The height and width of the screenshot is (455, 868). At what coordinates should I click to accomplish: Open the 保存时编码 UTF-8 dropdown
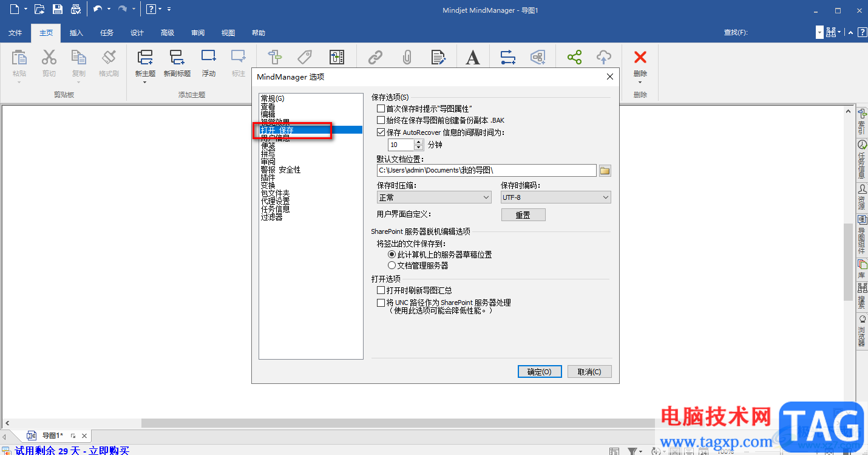556,197
